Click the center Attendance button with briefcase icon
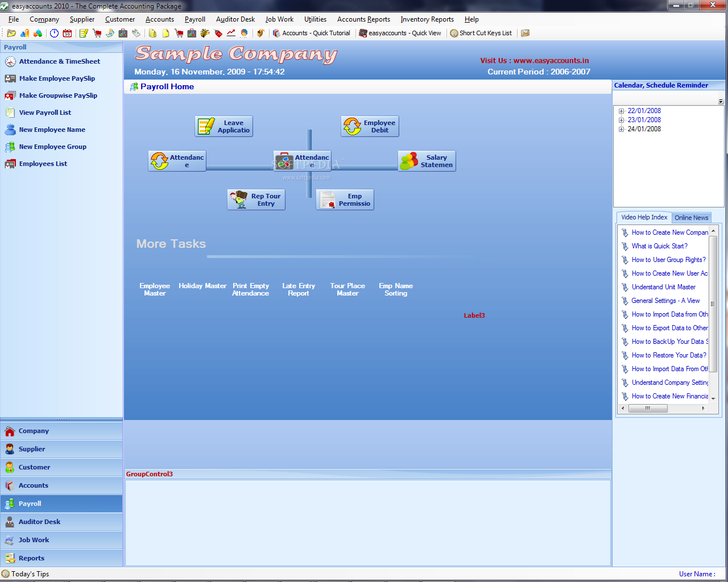Image resolution: width=728 pixels, height=582 pixels. [x=302, y=161]
